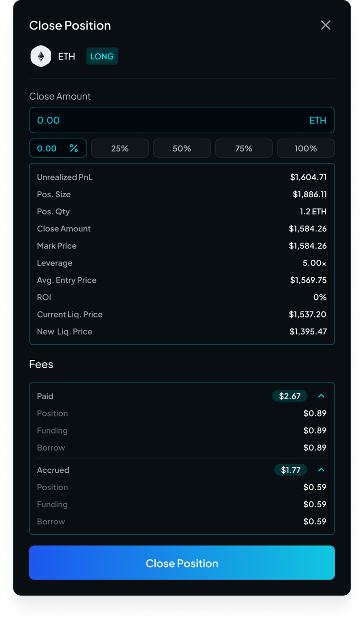Click the ETH unit label in amount field
The width and height of the screenshot is (364, 622).
tap(317, 120)
